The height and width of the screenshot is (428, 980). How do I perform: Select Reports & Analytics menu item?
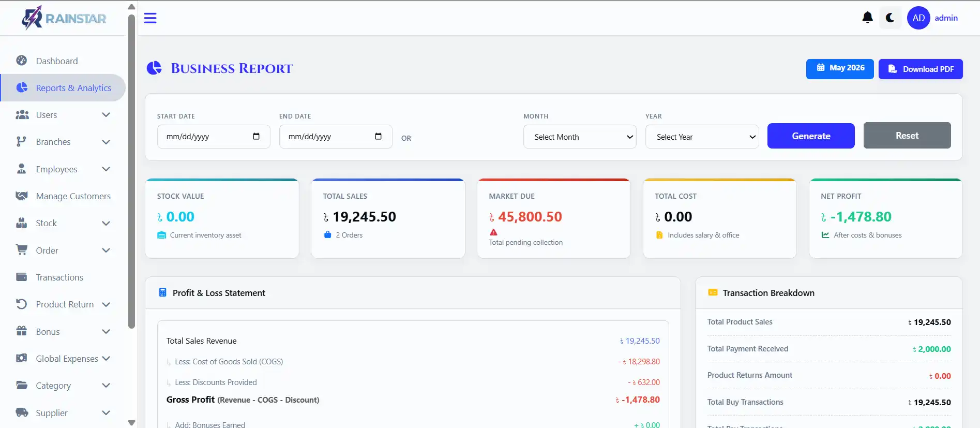(x=63, y=87)
